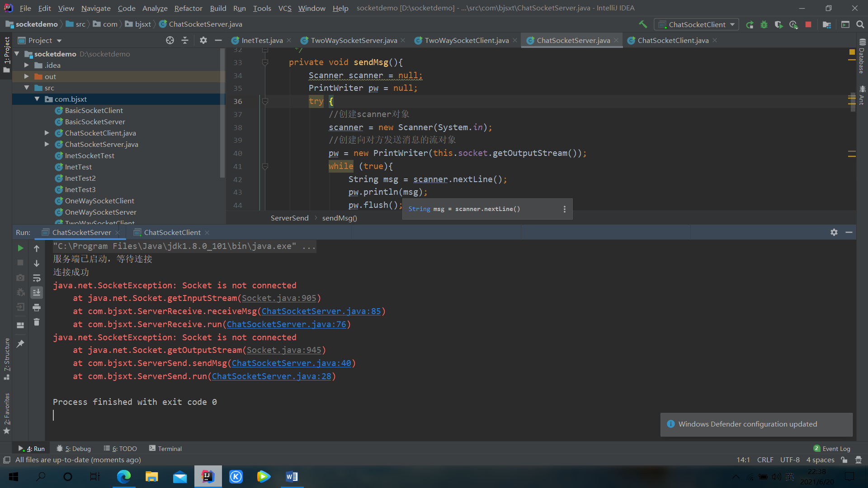Rerun ChatSocketClient with the toolbar run icon

(750, 24)
